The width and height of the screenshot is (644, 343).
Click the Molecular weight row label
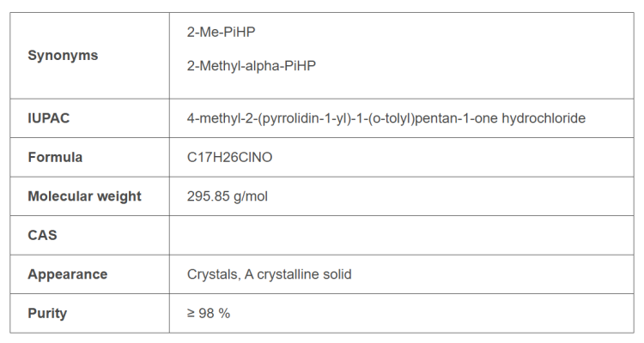point(84,196)
